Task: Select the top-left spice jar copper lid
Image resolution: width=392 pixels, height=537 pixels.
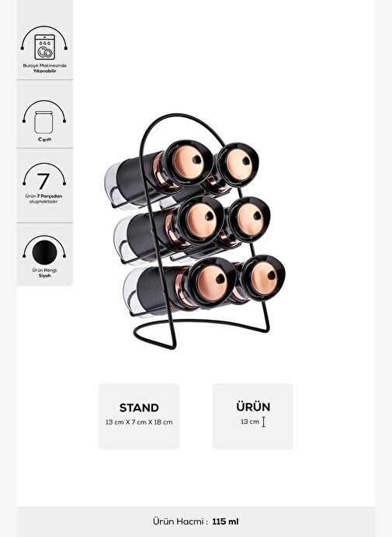Action: coord(188,162)
